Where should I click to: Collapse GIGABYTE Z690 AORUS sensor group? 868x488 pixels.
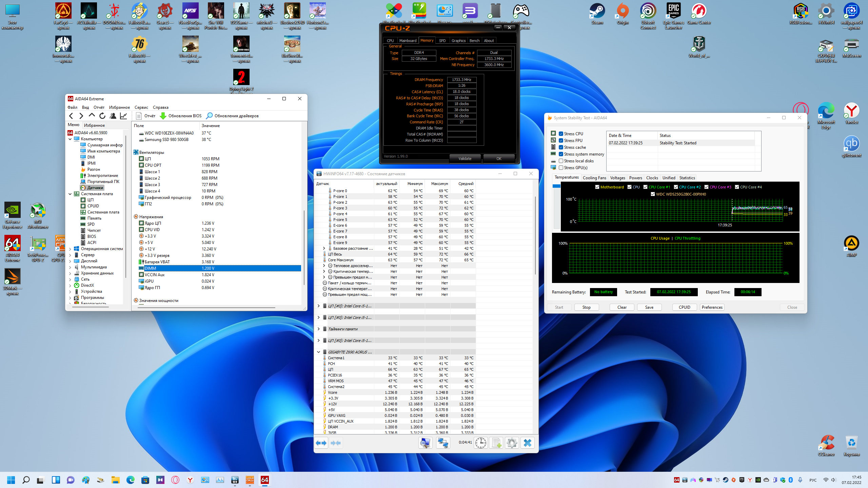click(318, 352)
